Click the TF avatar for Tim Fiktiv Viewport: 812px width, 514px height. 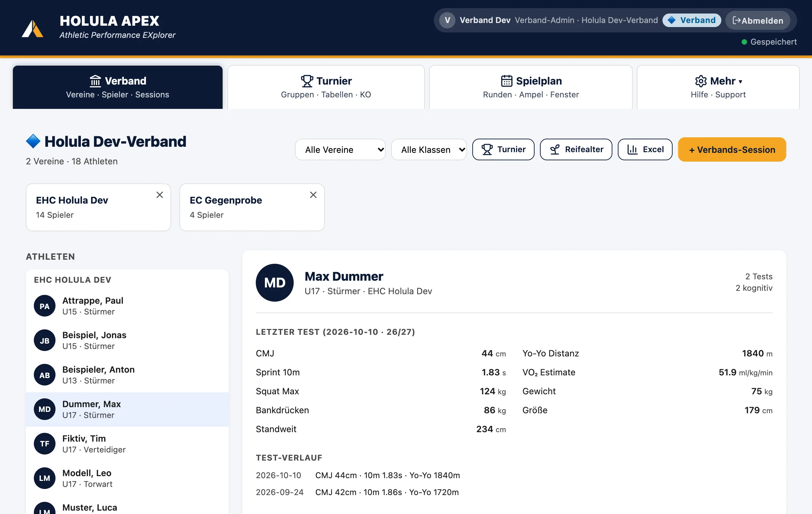(45, 444)
